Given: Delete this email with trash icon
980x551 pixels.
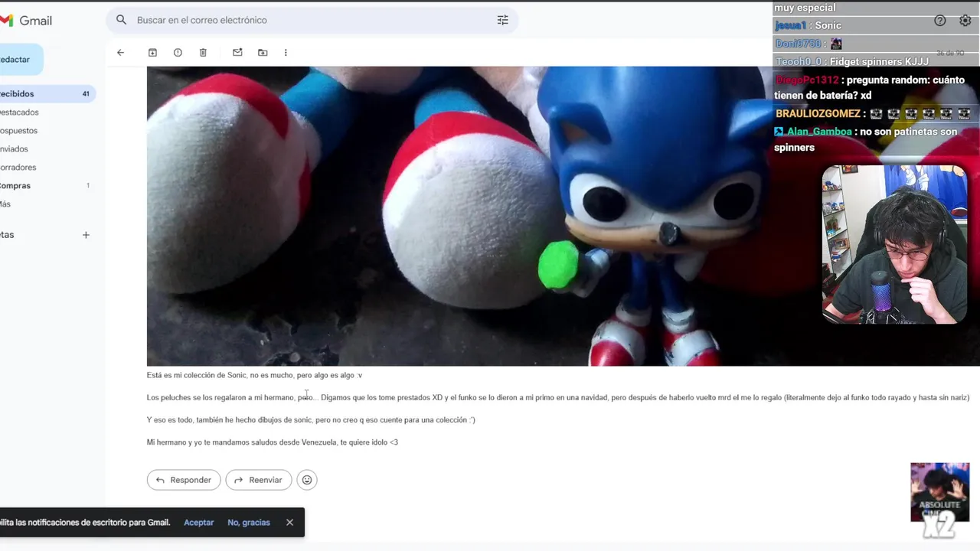Looking at the screenshot, I should coord(203,52).
